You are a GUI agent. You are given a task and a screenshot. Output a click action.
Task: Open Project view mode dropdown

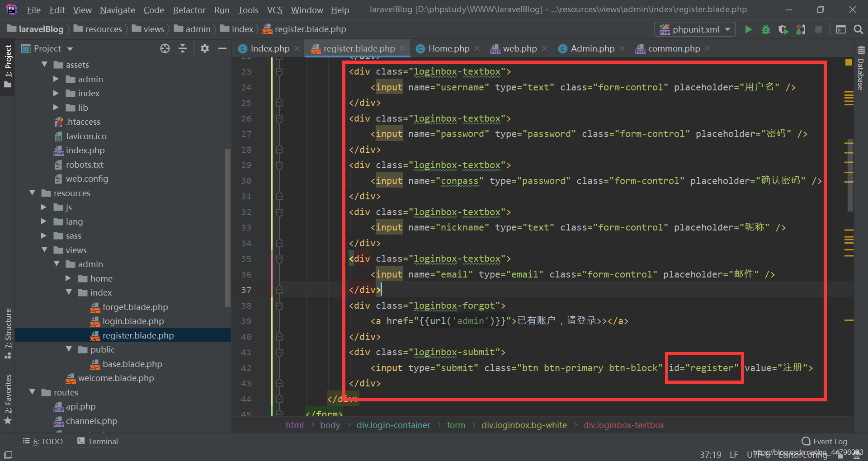coord(70,49)
